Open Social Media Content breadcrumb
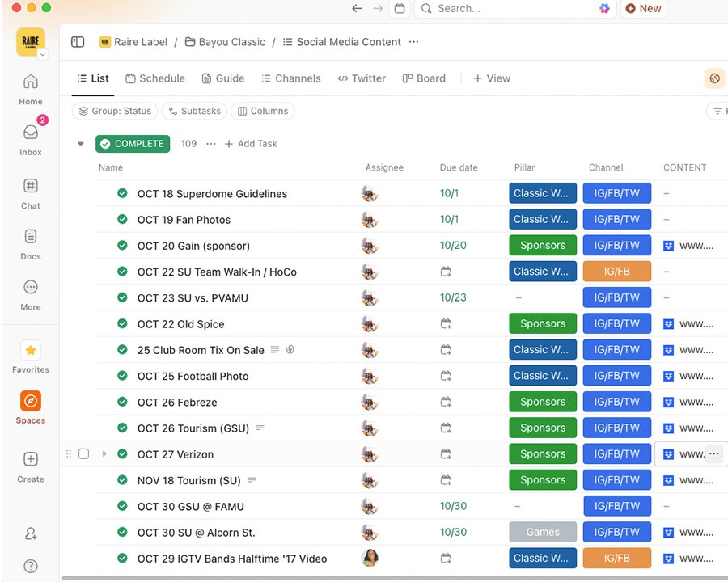Screen dimensions: 728x582 [341, 42]
